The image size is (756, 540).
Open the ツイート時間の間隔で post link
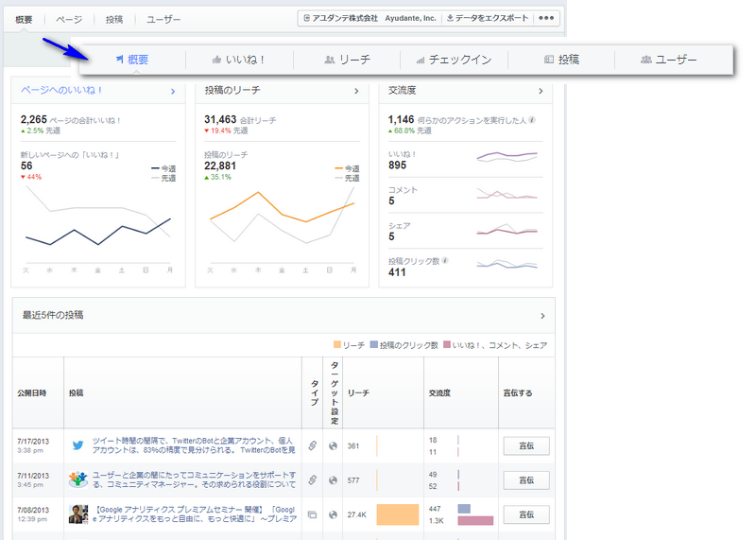(x=194, y=445)
